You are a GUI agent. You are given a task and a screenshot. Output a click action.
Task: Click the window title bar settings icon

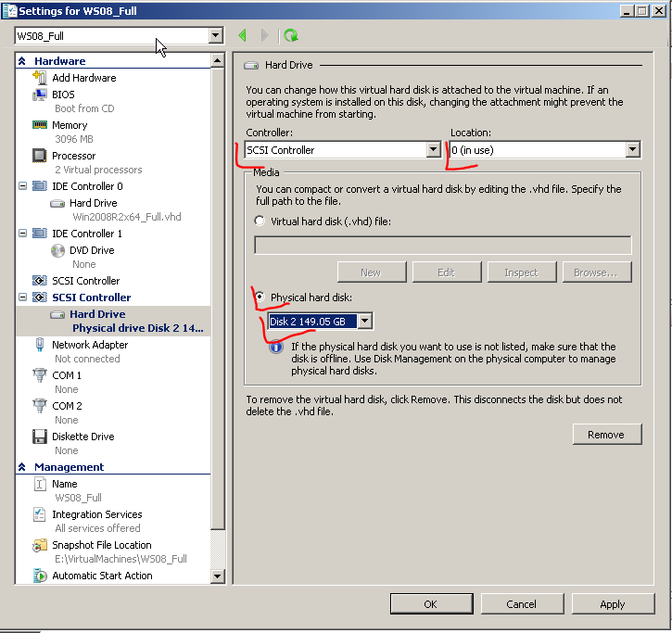coord(9,11)
